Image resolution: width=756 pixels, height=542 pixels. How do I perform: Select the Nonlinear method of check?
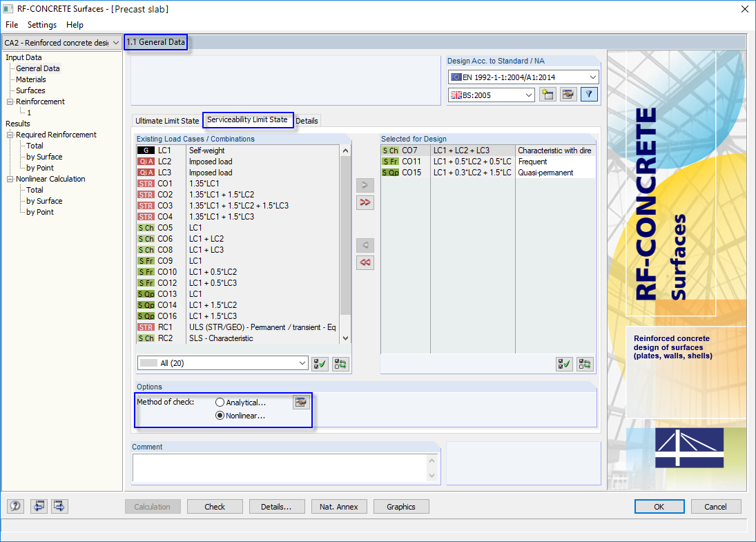(220, 415)
